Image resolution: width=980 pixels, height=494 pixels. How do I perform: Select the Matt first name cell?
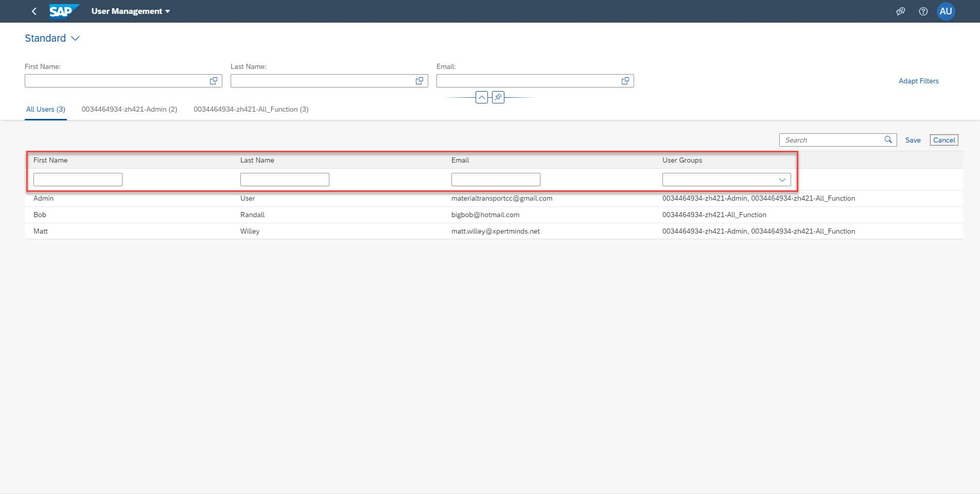(x=41, y=231)
